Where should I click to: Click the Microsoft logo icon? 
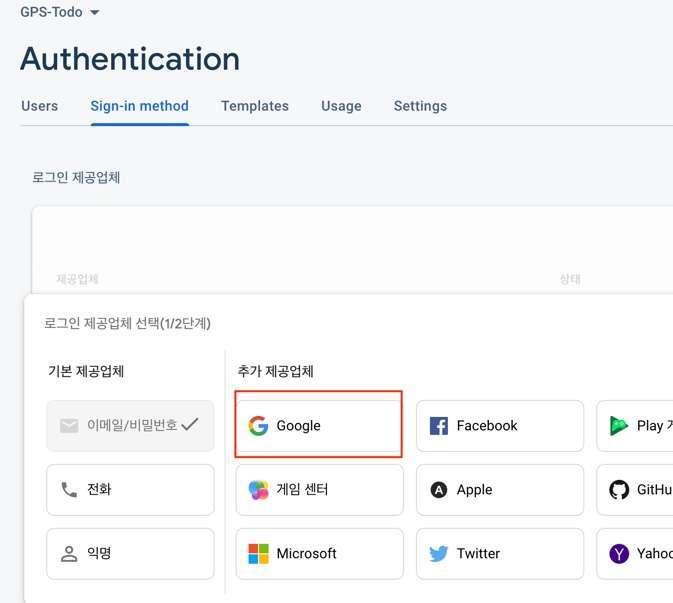tap(259, 554)
